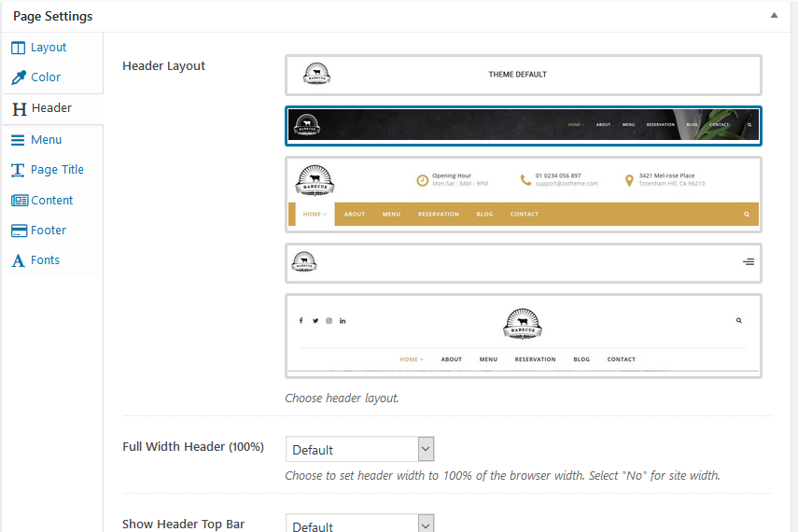Open the Page Title settings tab
Viewport: 798px width, 532px height.
point(57,170)
